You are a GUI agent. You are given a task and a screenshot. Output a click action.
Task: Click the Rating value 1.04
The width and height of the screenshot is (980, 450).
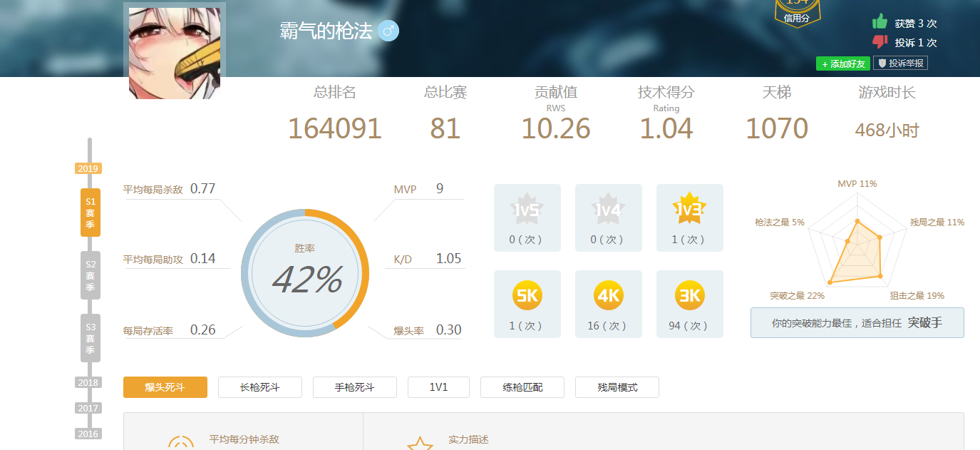(x=666, y=128)
